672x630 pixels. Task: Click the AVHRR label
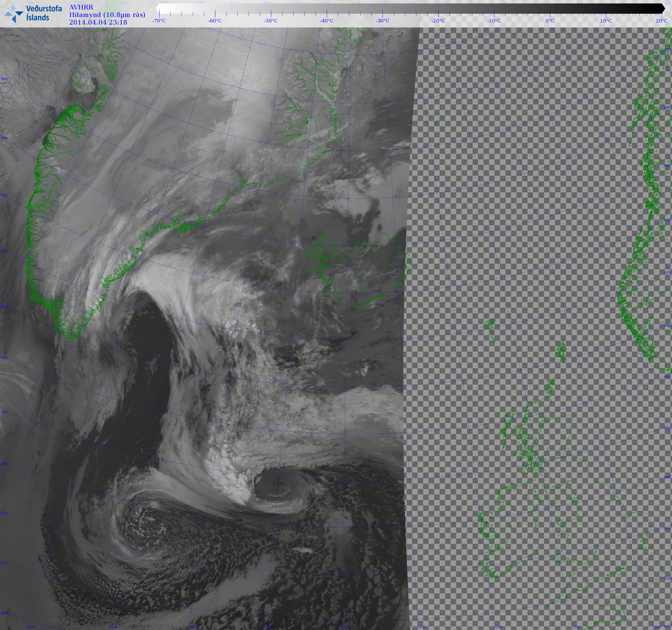81,7
